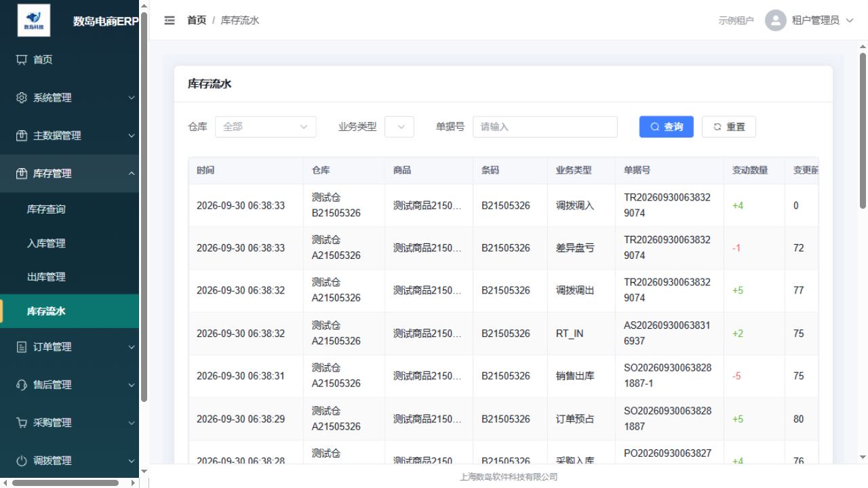Viewport: 868px width, 488px height.
Task: Click the 重置 reset button
Action: [x=729, y=127]
